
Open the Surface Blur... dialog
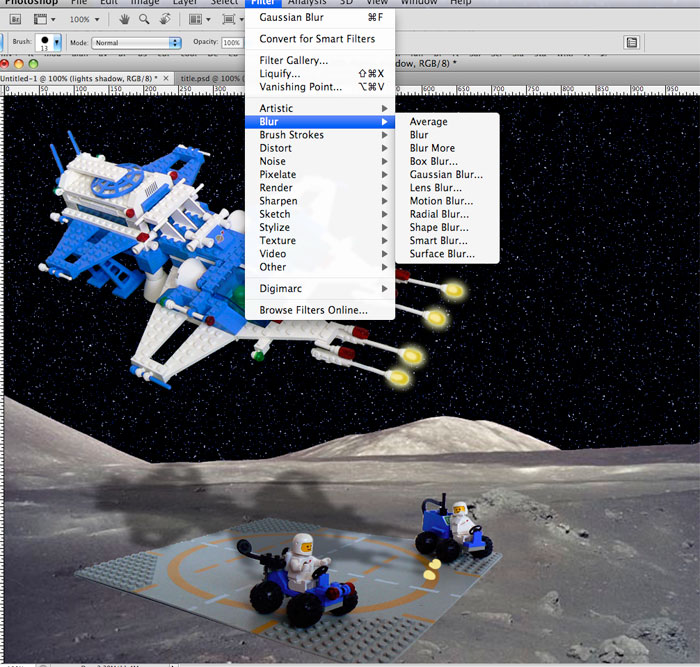[x=447, y=254]
